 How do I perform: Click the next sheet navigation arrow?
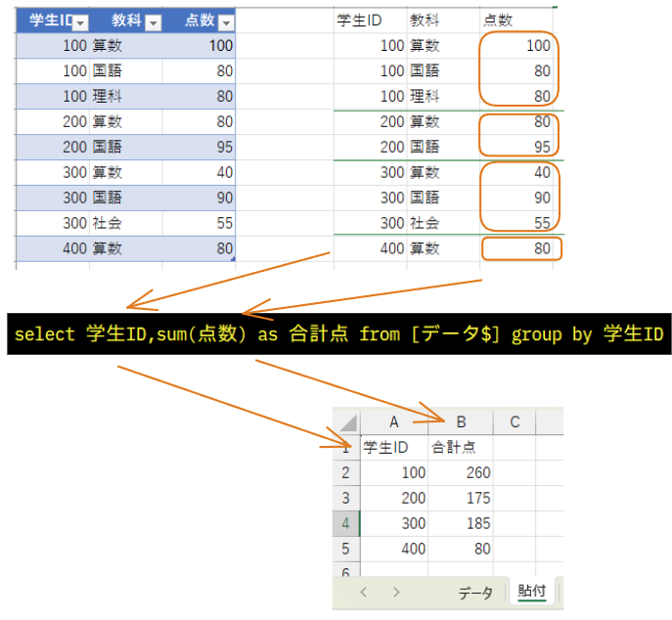(396, 593)
